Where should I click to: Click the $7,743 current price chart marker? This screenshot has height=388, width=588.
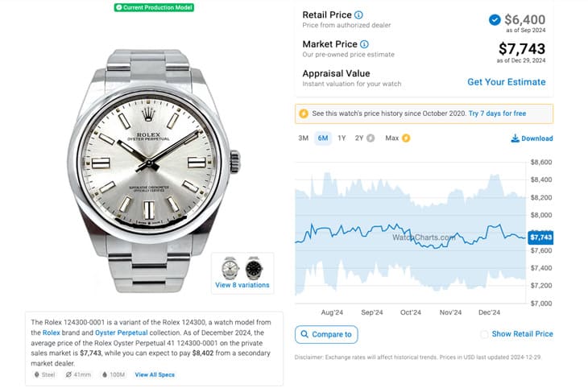point(540,237)
